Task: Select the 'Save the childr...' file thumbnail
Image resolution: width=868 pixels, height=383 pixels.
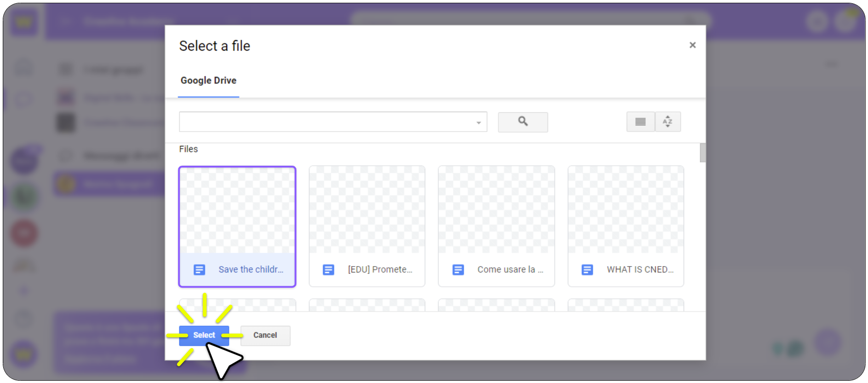Action: pyautogui.click(x=237, y=226)
